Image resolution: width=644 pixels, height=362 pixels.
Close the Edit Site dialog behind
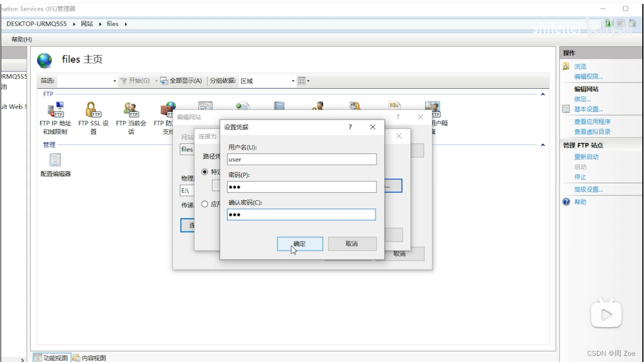[x=420, y=117]
